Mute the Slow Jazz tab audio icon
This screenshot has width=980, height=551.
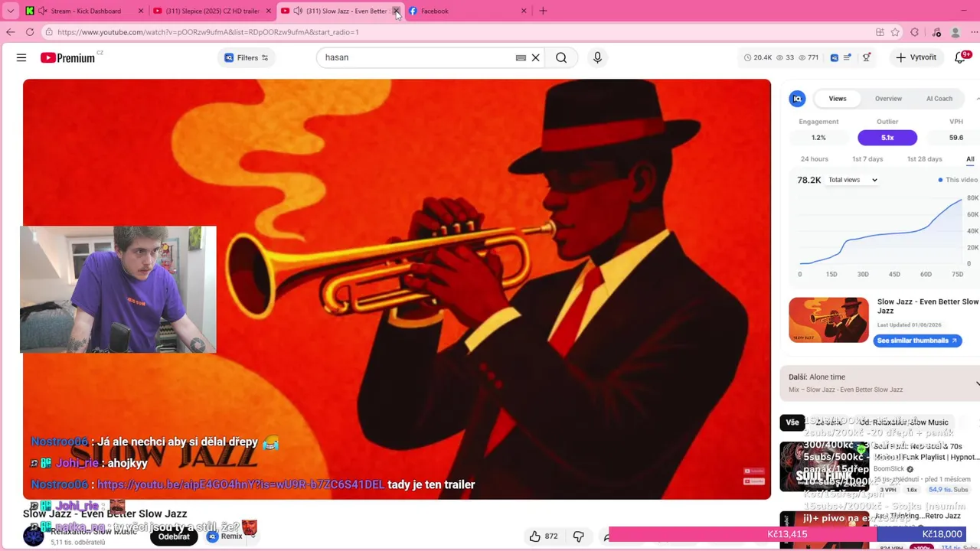point(298,11)
